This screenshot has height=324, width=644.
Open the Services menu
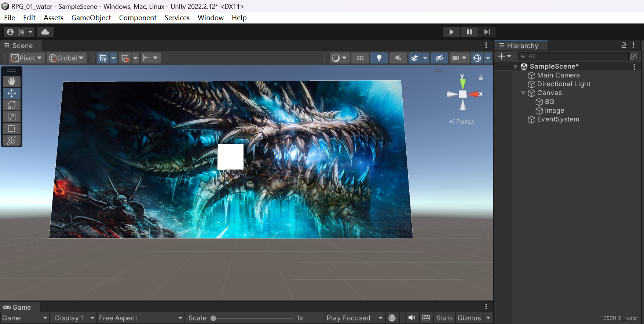[x=177, y=18]
